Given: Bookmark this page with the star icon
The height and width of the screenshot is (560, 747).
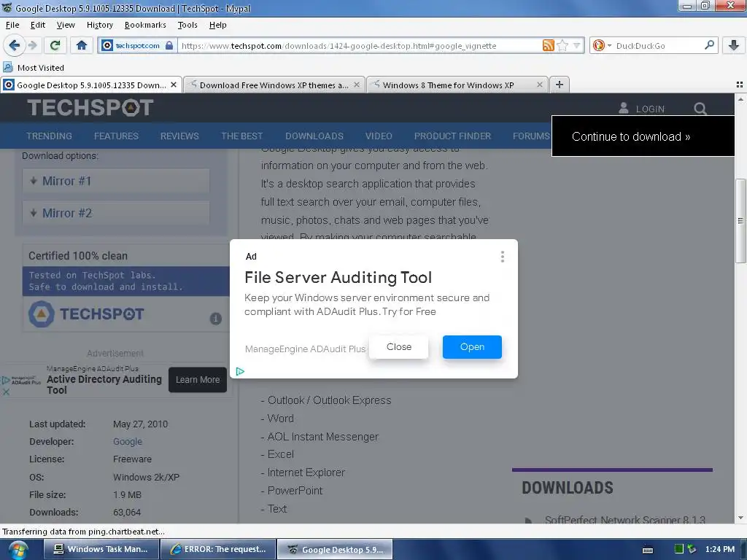Looking at the screenshot, I should [x=562, y=45].
